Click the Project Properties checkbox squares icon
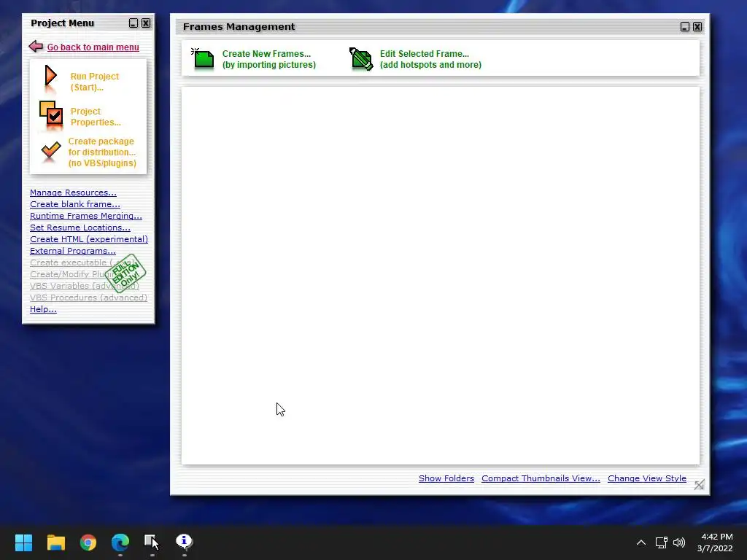This screenshot has width=747, height=560. [x=51, y=113]
